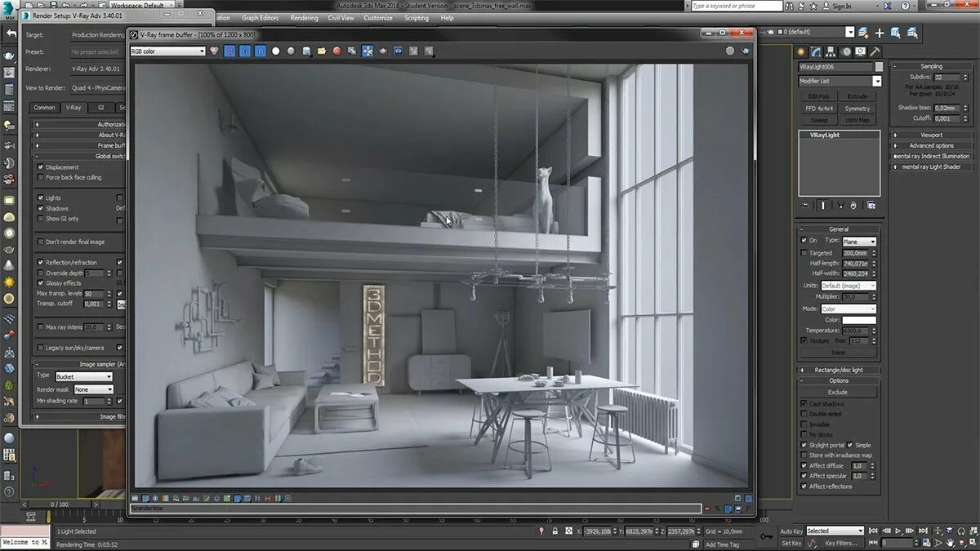Open the Civil View menu
Screen dimensions: 980x551
[341, 18]
